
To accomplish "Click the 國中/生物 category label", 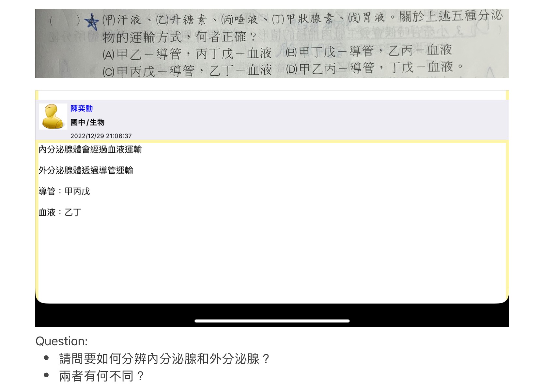I will pyautogui.click(x=87, y=122).
